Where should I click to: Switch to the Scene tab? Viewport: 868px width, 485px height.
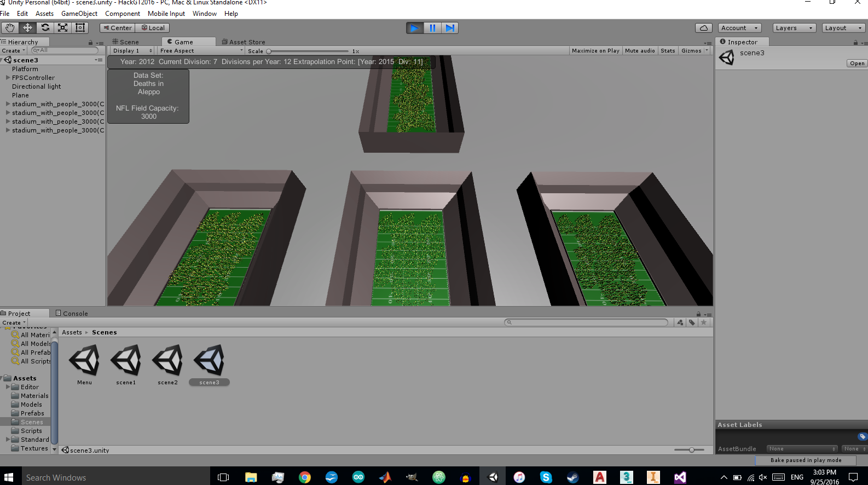click(x=126, y=42)
